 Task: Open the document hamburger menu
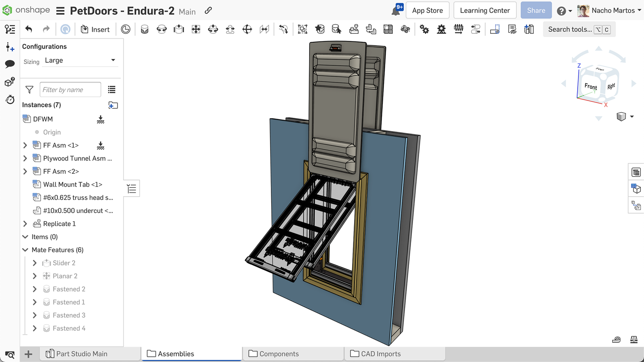pyautogui.click(x=60, y=11)
